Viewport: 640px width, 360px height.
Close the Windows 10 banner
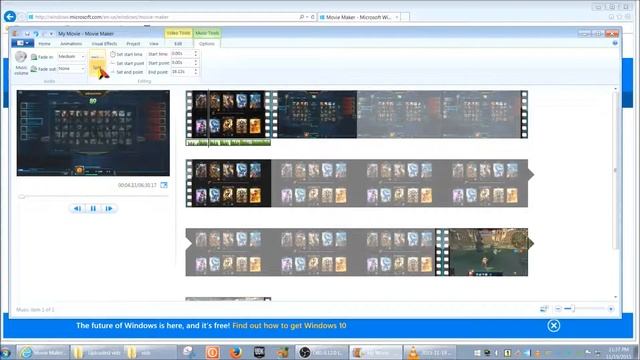click(553, 326)
